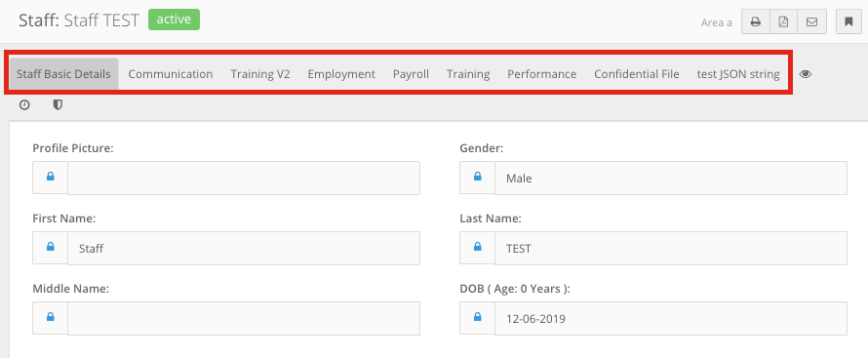Bookmark this staff record
Viewport: 868px width, 358px height.
point(848,22)
